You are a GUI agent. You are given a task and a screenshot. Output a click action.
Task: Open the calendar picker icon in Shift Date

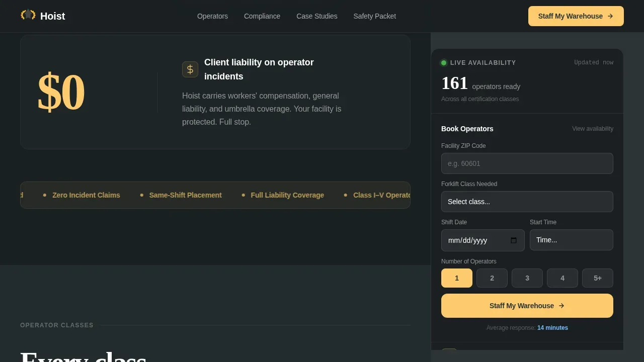[x=514, y=240]
